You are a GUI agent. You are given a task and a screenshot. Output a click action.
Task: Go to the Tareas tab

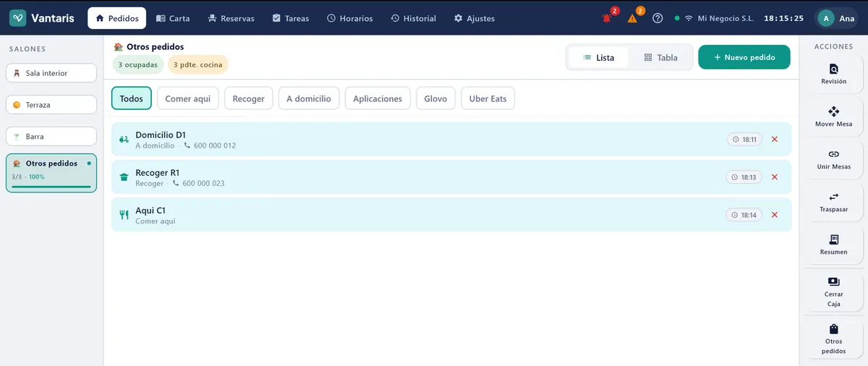click(x=291, y=18)
